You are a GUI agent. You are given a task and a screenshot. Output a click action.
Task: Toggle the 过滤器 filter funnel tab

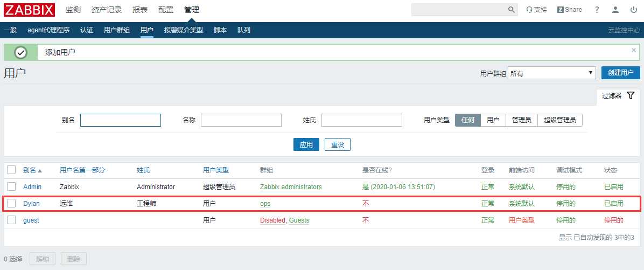[618, 96]
